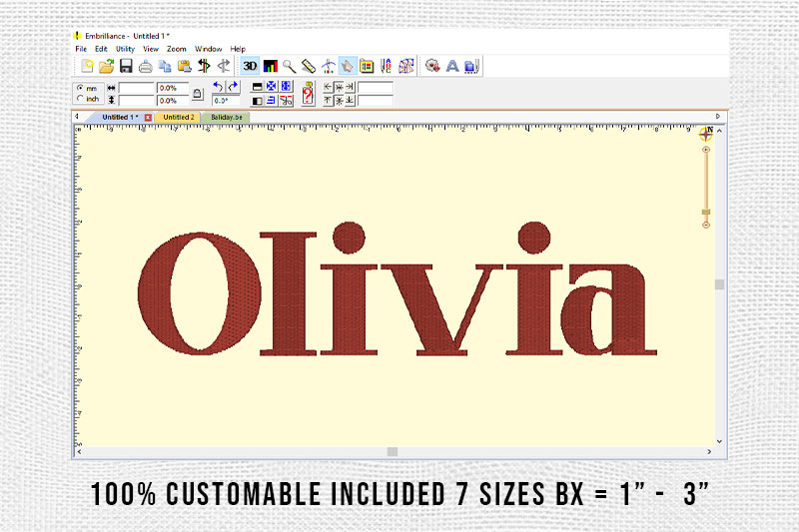This screenshot has height=532, width=799.
Task: Open the Edit menu
Action: tap(101, 49)
